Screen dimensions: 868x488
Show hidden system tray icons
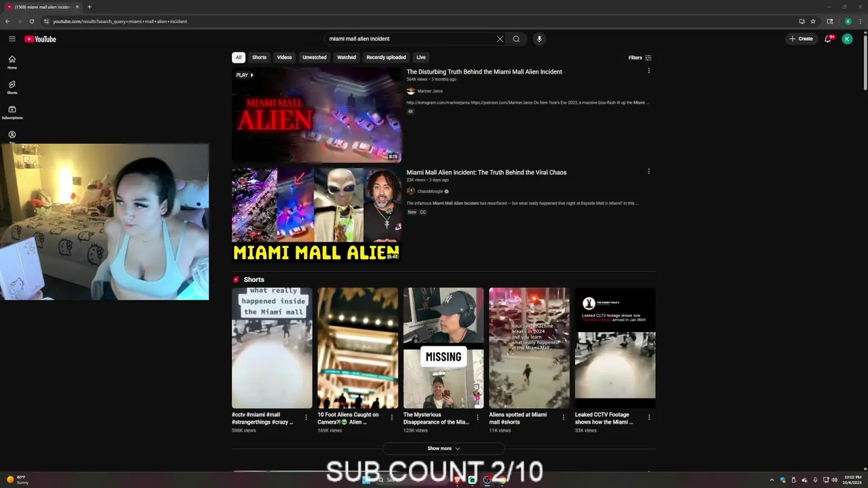click(x=772, y=480)
